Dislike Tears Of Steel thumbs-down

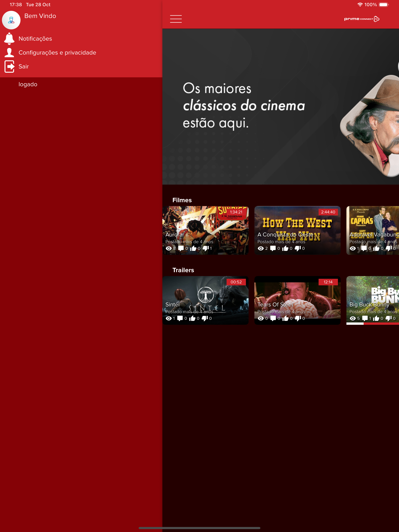pyautogui.click(x=298, y=318)
